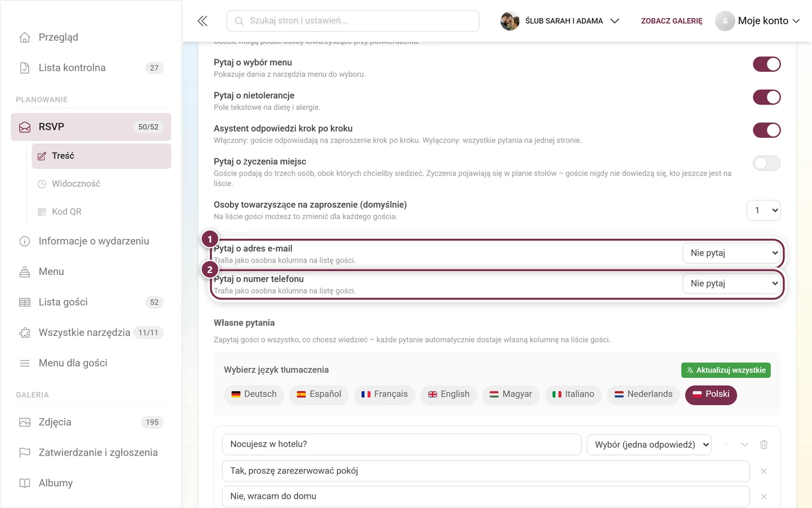812x508 pixels.
Task: Go to Zdjęcia gallery page
Action: click(91, 422)
